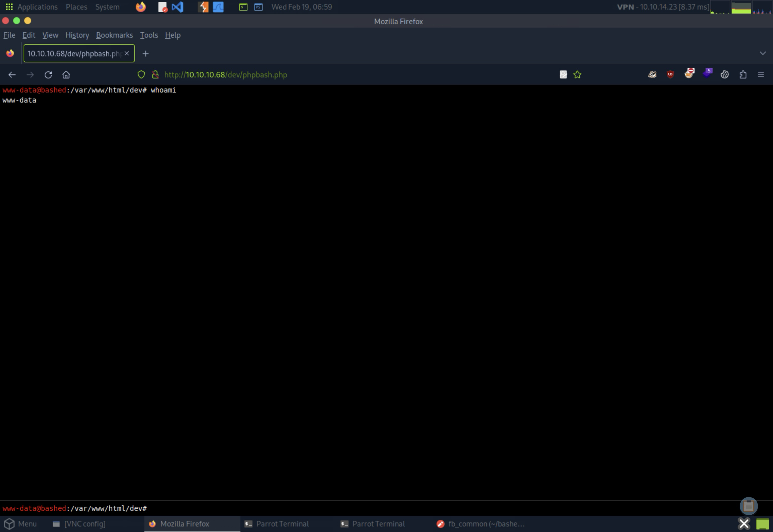Screen dimensions: 773x532
Task: Go to Firefox home page icon
Action: (x=66, y=75)
